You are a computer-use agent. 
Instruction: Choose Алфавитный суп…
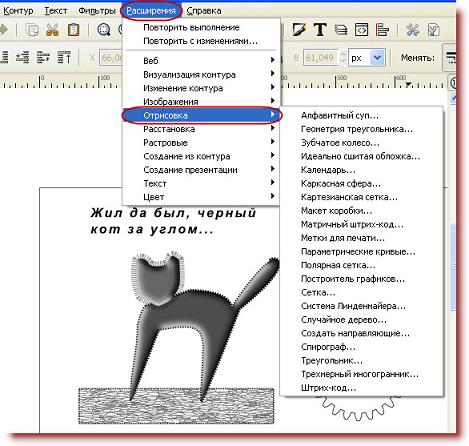tap(362, 115)
